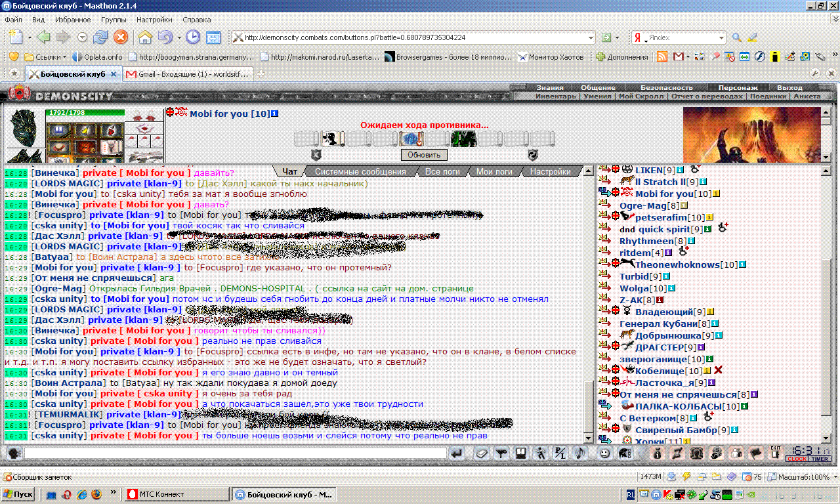The height and width of the screenshot is (504, 840).
Task: Click the orange Stop loading icon
Action: [121, 37]
